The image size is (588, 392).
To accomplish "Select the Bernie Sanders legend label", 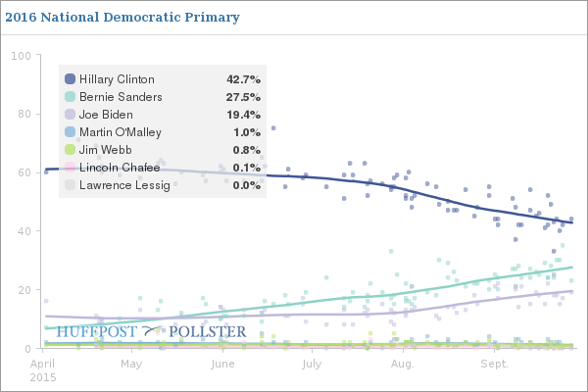I will pos(121,97).
